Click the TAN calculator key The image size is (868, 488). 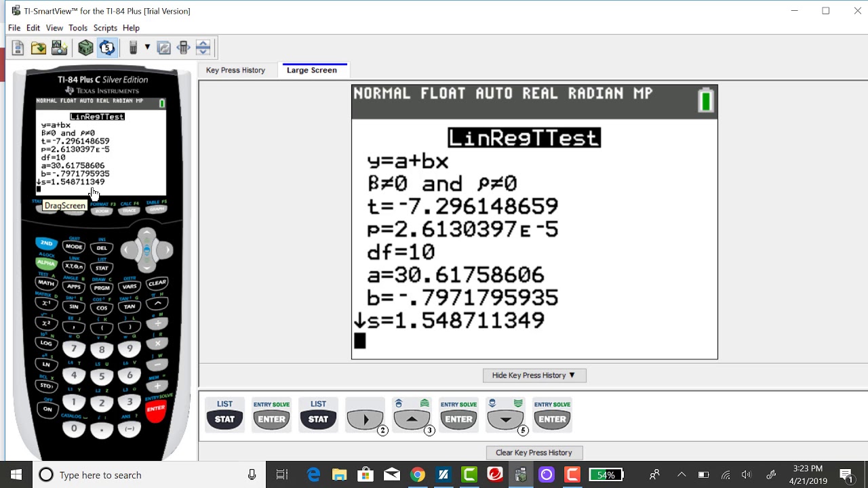pyautogui.click(x=130, y=306)
